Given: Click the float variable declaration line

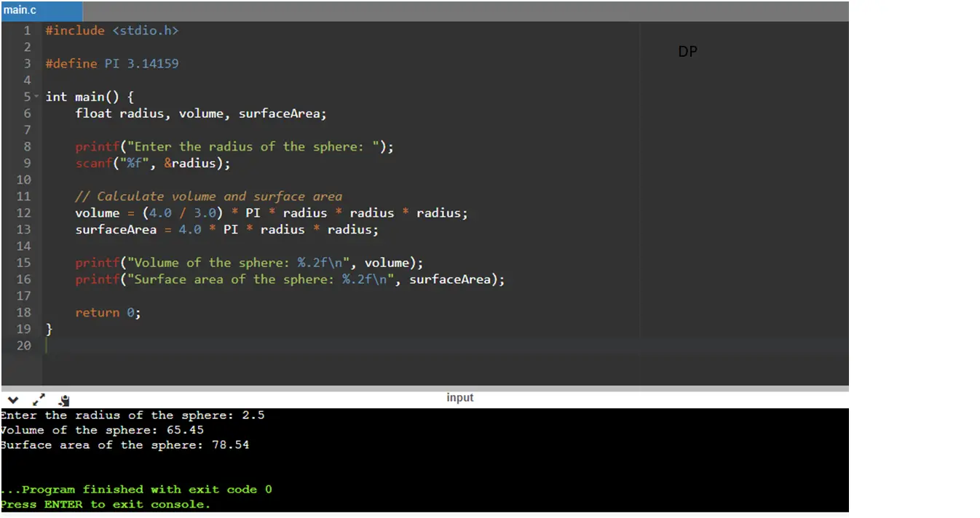Looking at the screenshot, I should [x=201, y=113].
